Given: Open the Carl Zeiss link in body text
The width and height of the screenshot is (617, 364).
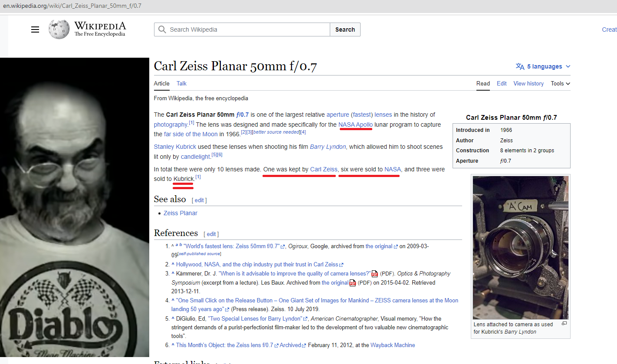Looking at the screenshot, I should (x=324, y=169).
